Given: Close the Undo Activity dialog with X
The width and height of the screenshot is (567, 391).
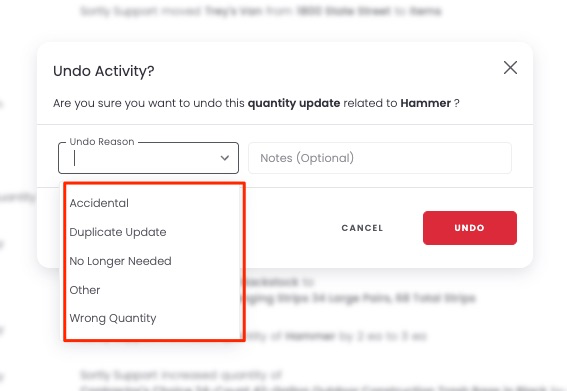Looking at the screenshot, I should (x=510, y=68).
